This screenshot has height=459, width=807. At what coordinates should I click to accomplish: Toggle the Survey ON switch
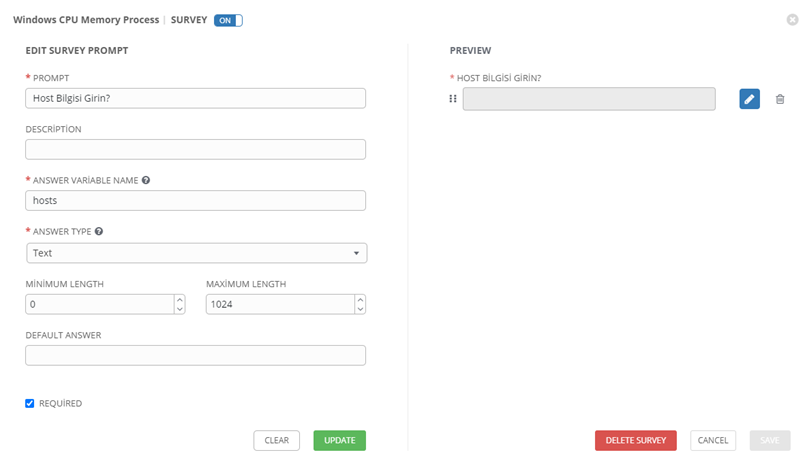click(228, 20)
